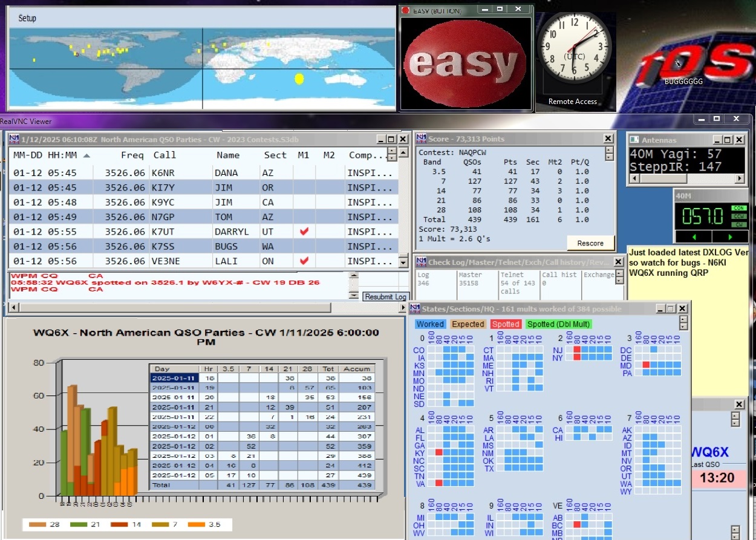This screenshot has width=756, height=540.
Task: Toggle M1 checkmark for K7UT row
Action: point(304,232)
